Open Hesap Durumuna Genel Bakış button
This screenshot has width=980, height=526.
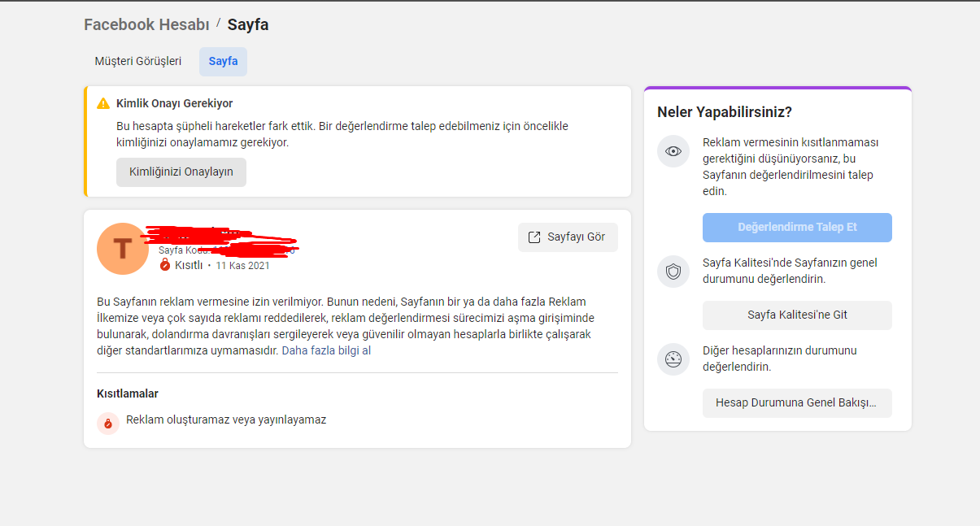point(797,403)
